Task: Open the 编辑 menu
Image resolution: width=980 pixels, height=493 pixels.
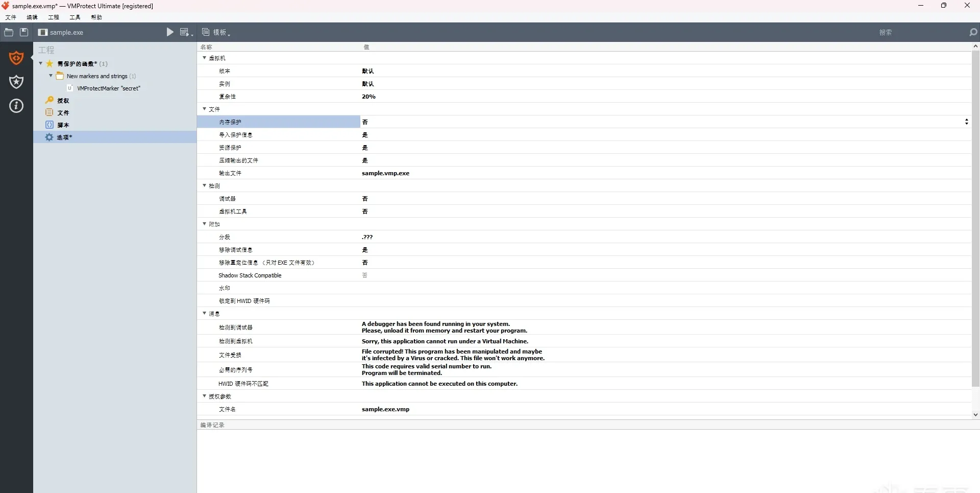Action: point(32,17)
